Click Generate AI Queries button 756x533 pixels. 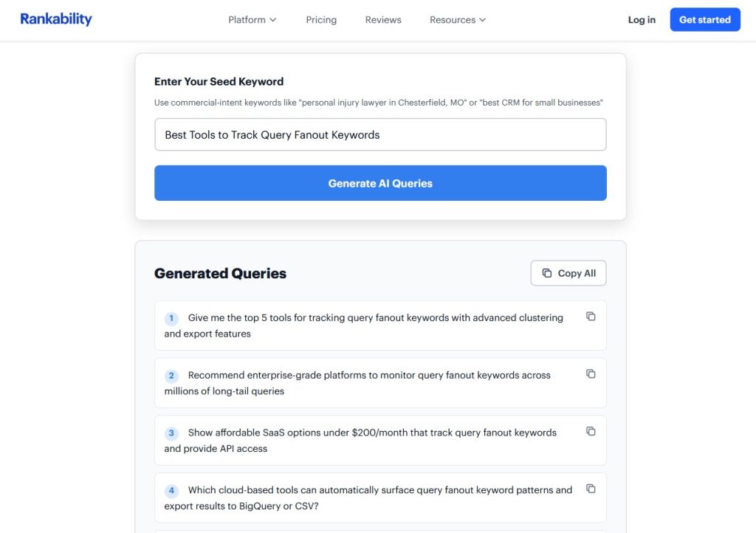click(380, 183)
